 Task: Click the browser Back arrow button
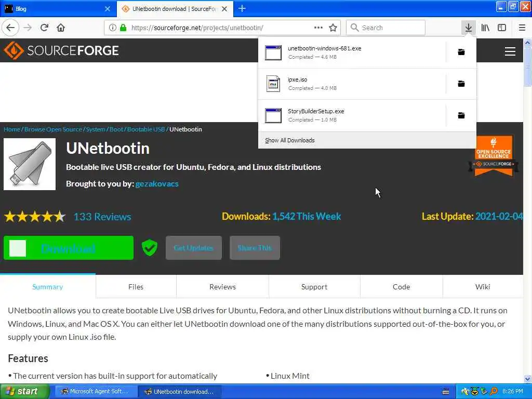(x=10, y=28)
